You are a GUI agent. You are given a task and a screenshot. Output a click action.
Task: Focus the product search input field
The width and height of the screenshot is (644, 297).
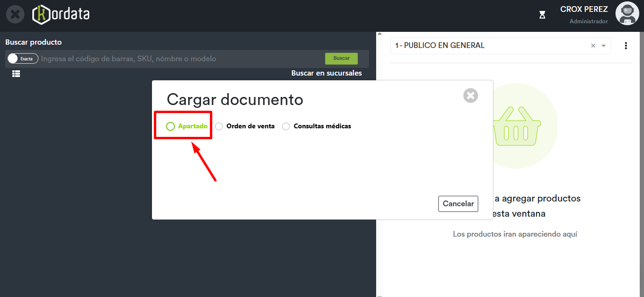pyautogui.click(x=180, y=59)
